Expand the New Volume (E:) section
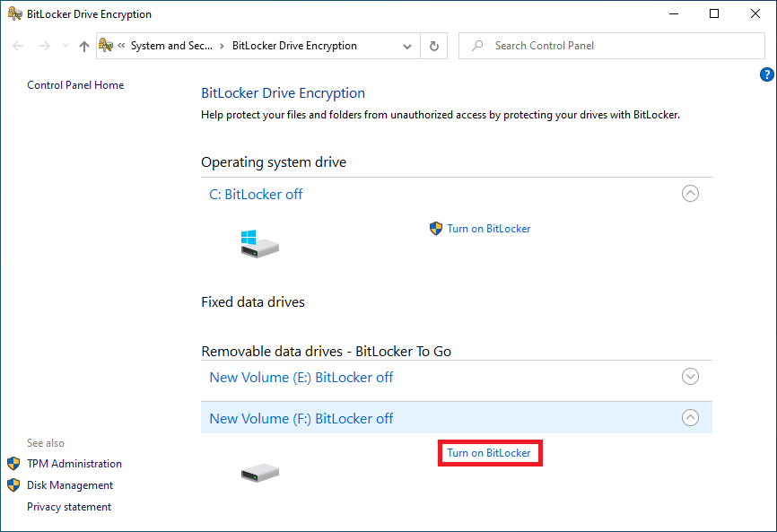The width and height of the screenshot is (777, 532). [x=690, y=377]
